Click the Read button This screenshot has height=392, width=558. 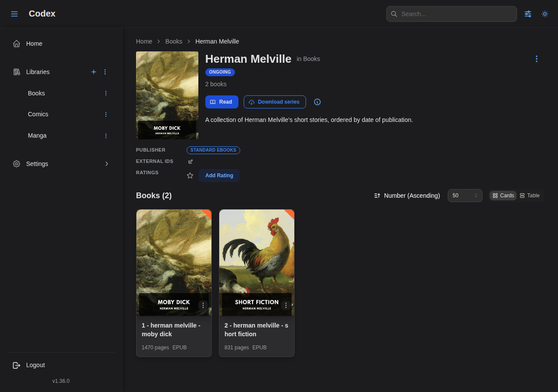click(222, 102)
